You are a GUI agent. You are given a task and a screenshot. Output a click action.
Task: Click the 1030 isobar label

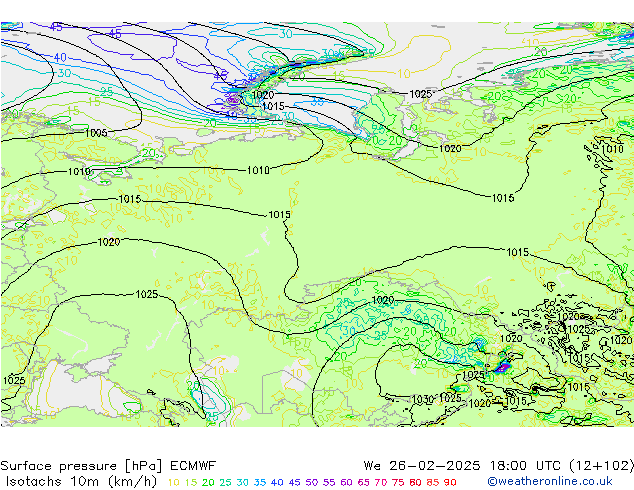pos(423,399)
